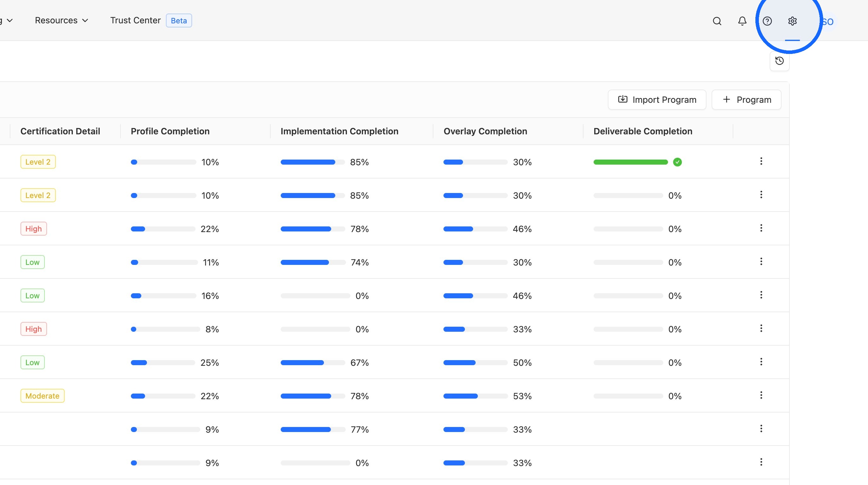Open row menu for Moderate row
Screen dimensions: 868x485
(x=761, y=395)
